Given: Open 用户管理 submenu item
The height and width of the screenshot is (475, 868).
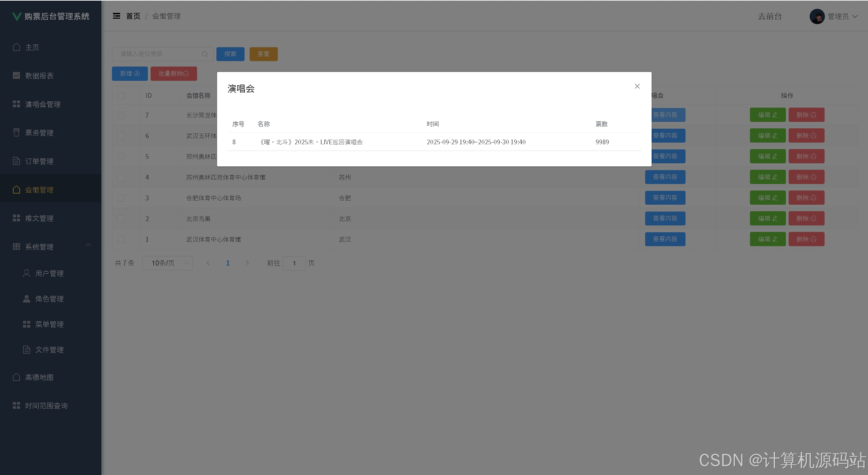Looking at the screenshot, I should click(51, 273).
